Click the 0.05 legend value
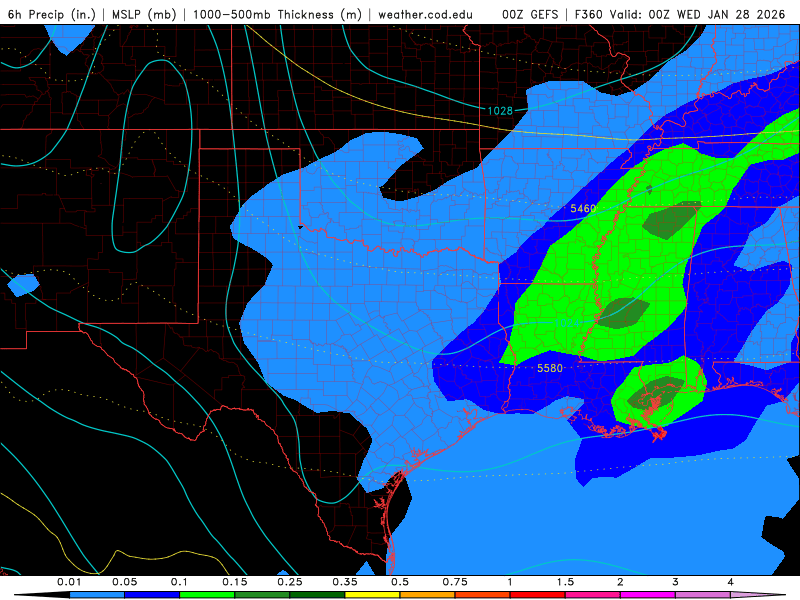 point(124,582)
